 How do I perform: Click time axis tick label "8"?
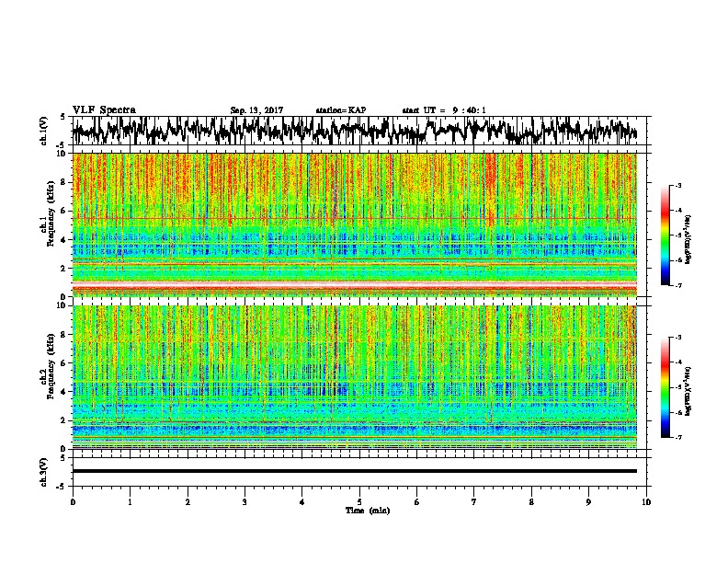click(x=531, y=502)
